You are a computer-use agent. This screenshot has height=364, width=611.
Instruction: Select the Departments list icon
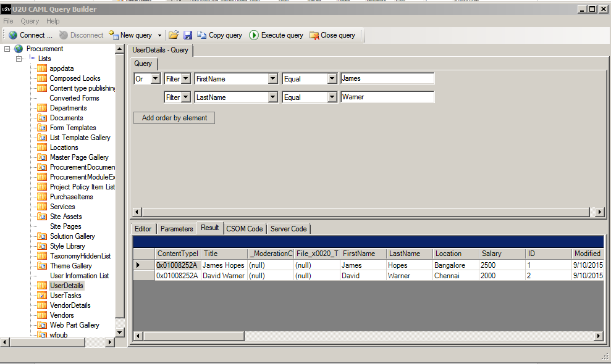(42, 108)
